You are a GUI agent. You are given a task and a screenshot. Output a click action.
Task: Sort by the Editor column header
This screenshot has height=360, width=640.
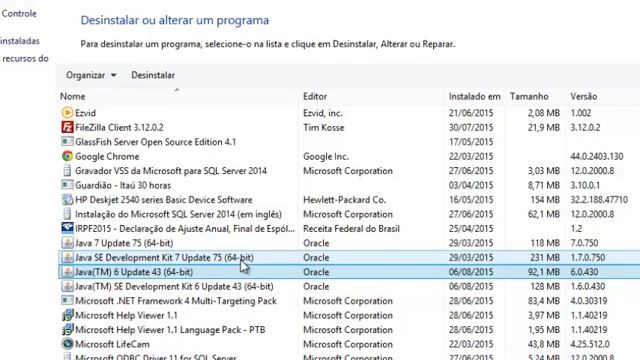[315, 96]
